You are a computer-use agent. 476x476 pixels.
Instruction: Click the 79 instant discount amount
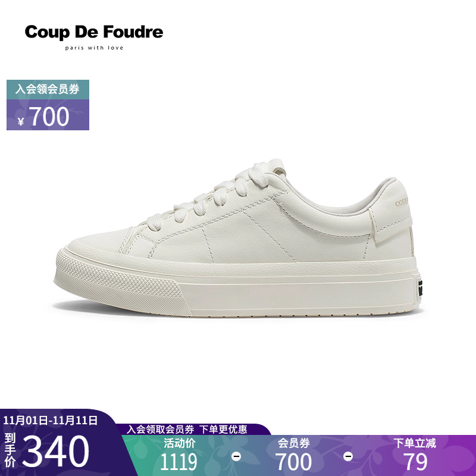(415, 462)
